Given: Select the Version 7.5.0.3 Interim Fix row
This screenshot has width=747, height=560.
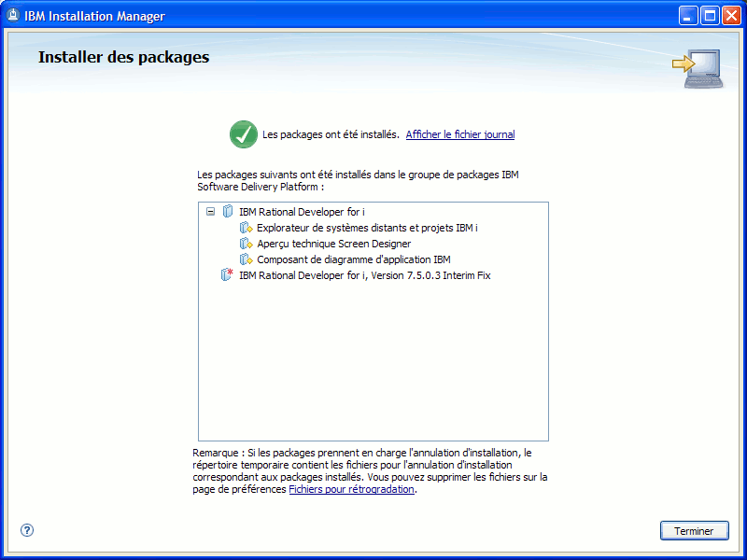Looking at the screenshot, I should click(365, 275).
